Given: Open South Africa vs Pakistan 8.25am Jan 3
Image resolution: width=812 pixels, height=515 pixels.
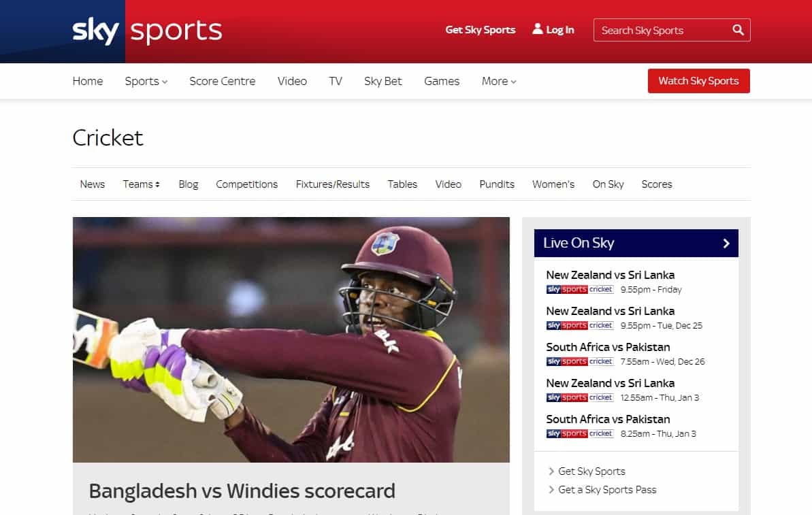Looking at the screenshot, I should 608,418.
